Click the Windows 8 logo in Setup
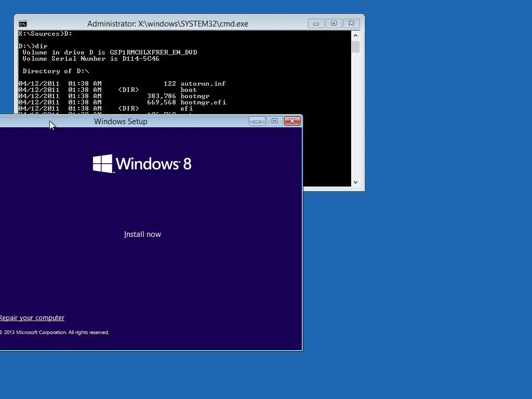 (x=142, y=164)
